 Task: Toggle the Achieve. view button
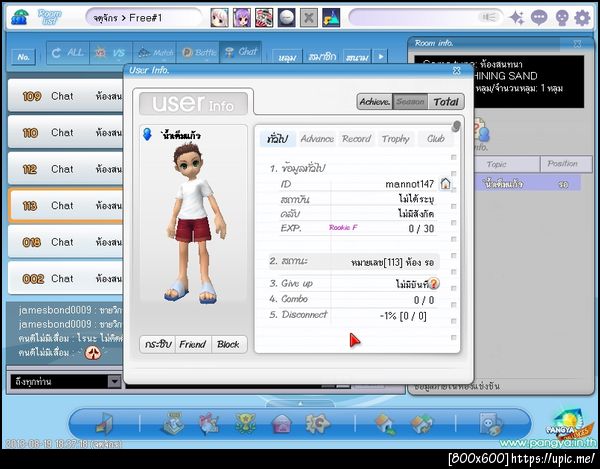376,101
